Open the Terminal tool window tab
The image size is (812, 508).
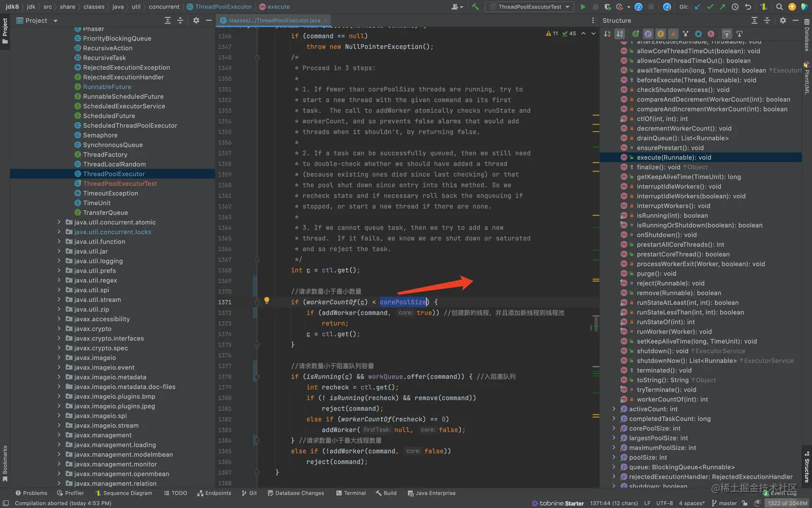pos(351,493)
